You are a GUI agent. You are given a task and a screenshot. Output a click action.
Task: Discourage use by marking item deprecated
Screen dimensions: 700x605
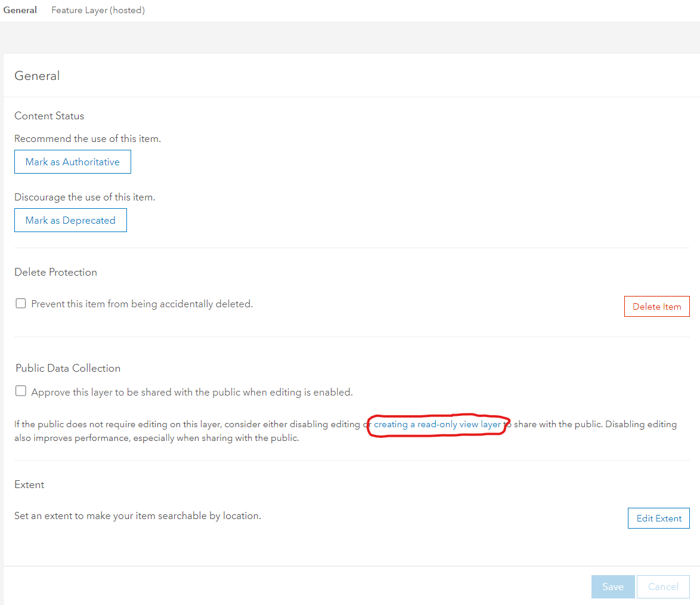(x=70, y=220)
